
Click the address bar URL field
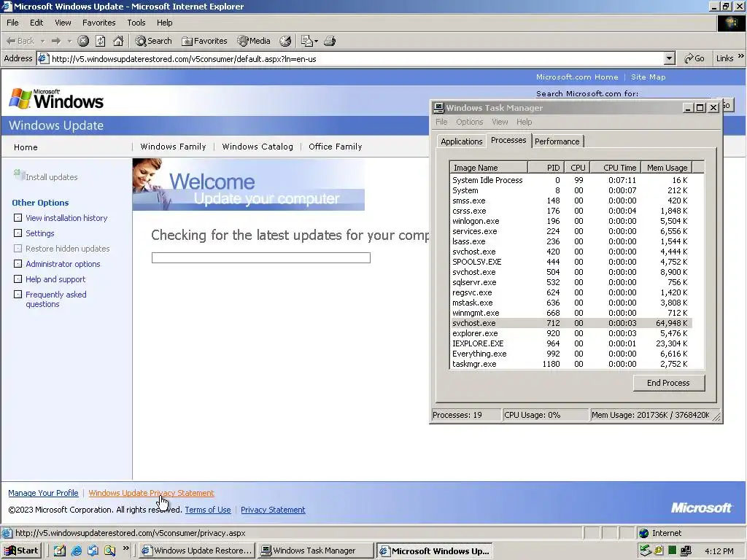[357, 58]
